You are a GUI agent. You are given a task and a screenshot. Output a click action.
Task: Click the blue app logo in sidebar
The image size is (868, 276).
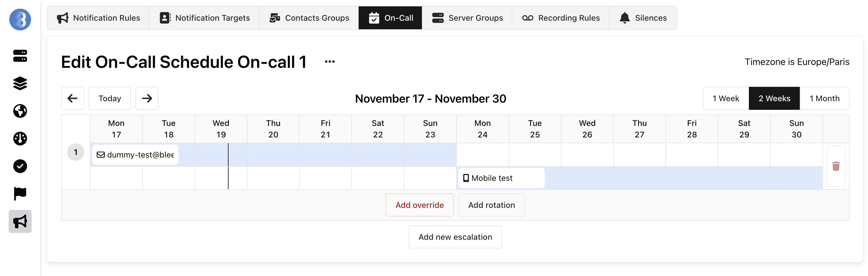[x=20, y=20]
